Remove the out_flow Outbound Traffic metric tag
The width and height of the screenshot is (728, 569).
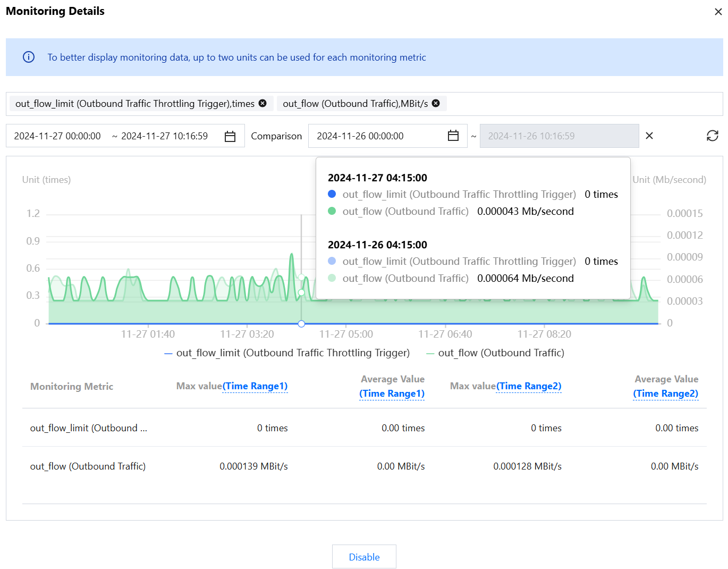pos(436,103)
